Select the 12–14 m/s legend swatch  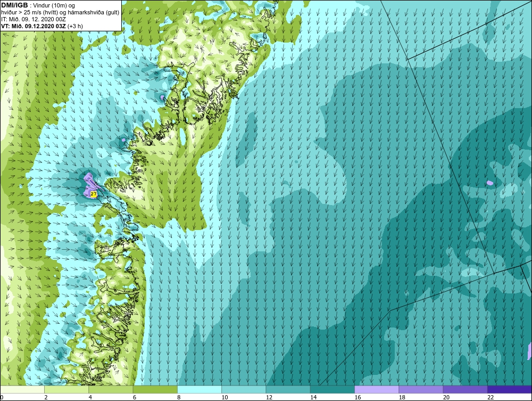click(288, 389)
